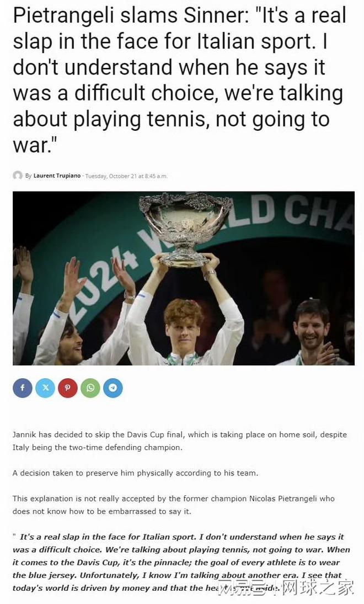This screenshot has height=604, width=364.
Task: Share the article on X
Action: tap(45, 388)
